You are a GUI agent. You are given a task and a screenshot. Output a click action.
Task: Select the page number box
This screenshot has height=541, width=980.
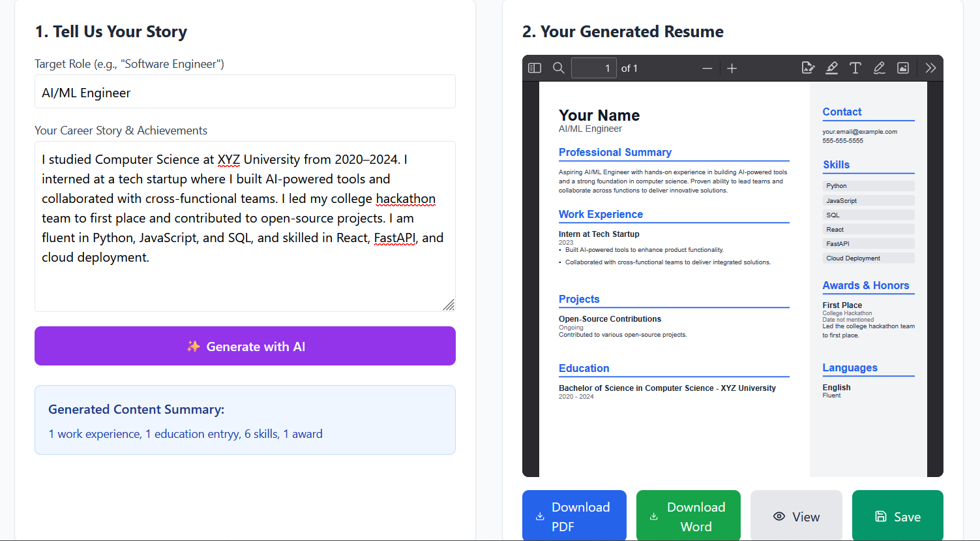593,67
